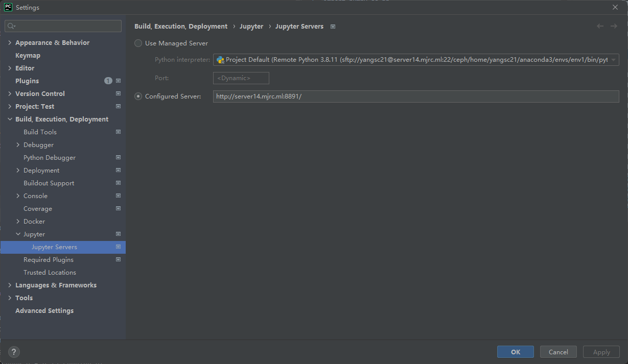
Task: Open Trusted Locations settings
Action: tap(50, 272)
